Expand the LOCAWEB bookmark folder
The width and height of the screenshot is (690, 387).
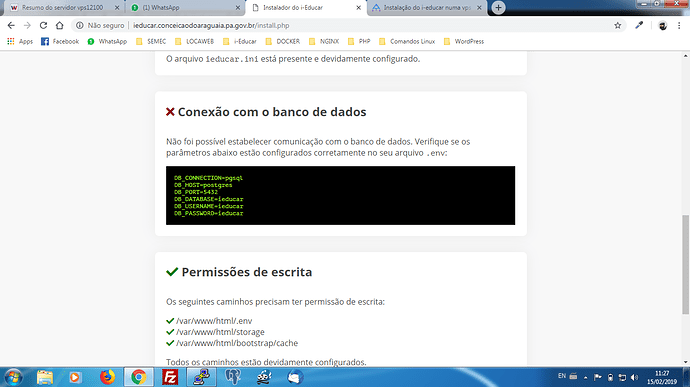(x=194, y=41)
